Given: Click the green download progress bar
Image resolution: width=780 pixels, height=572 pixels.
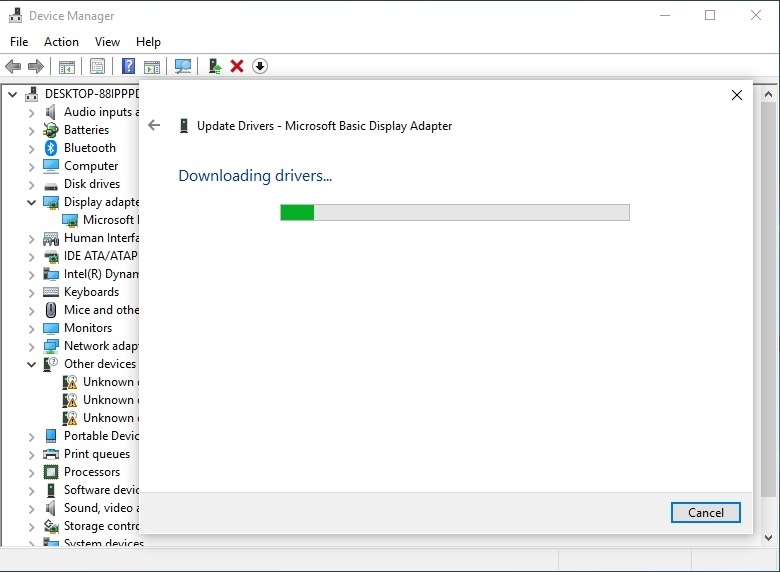Looking at the screenshot, I should tap(455, 212).
